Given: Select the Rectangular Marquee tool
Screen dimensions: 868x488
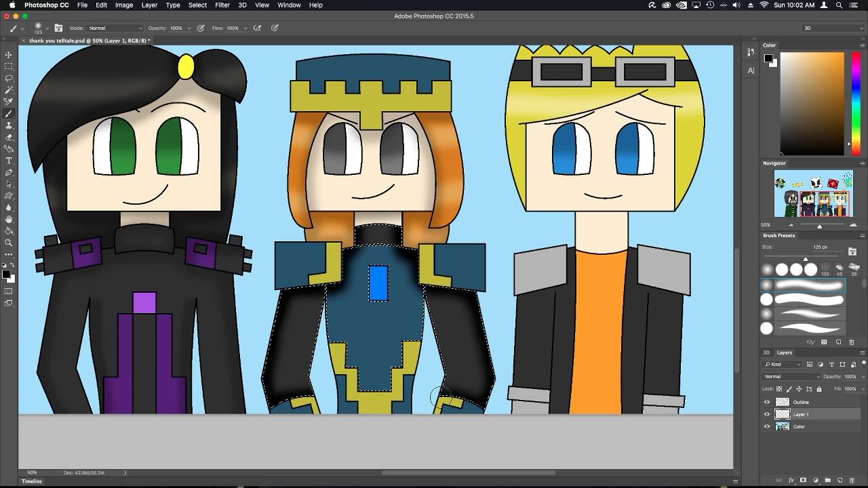Looking at the screenshot, I should point(9,66).
